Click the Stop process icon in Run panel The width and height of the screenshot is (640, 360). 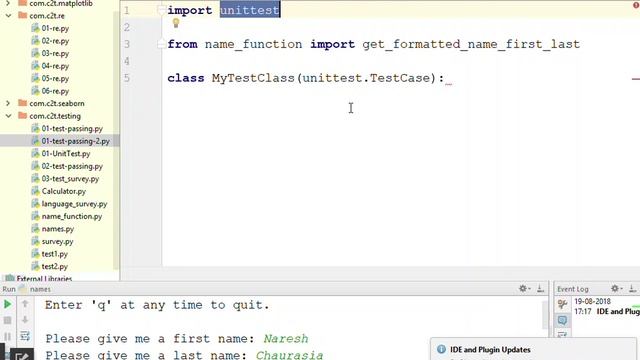pos(7,320)
